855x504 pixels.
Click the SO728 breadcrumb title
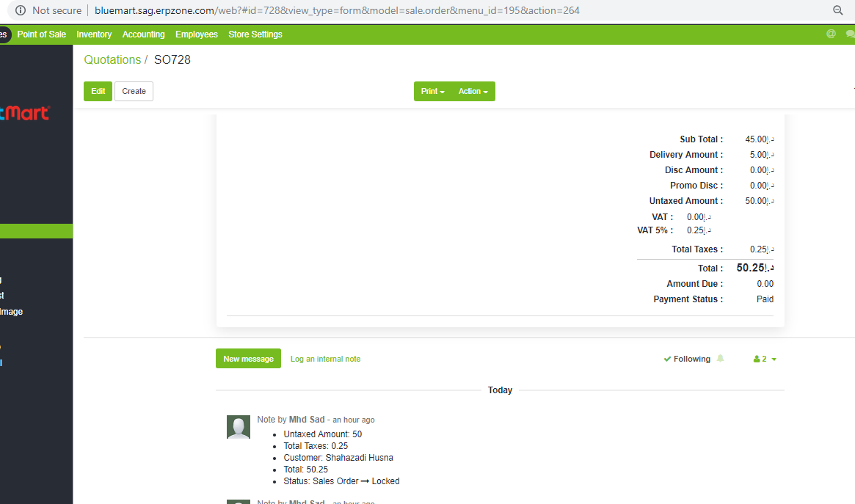tap(172, 60)
